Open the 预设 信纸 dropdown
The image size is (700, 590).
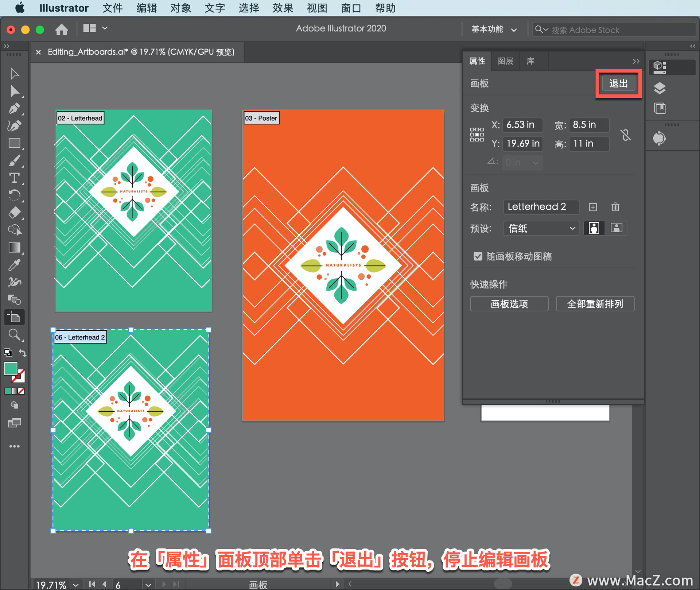(x=541, y=228)
